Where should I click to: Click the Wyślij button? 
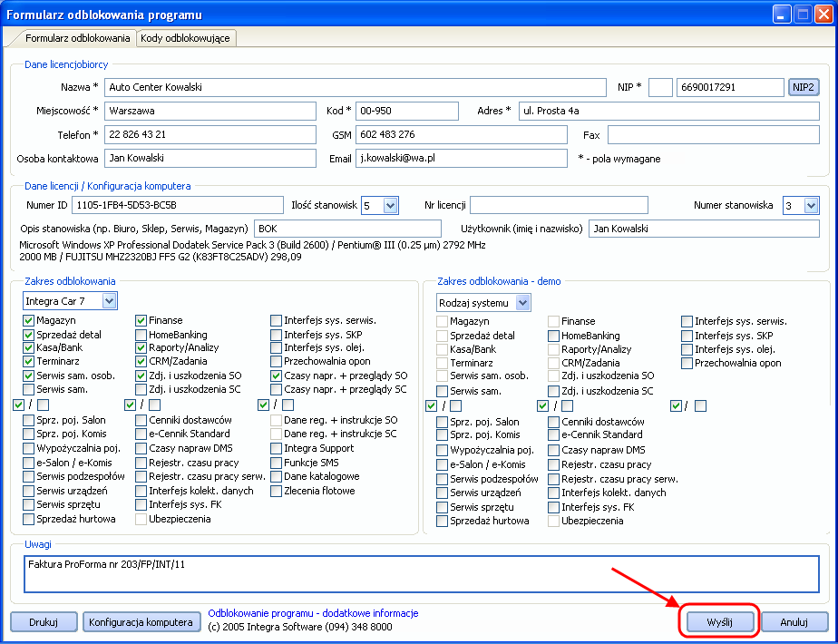719,622
